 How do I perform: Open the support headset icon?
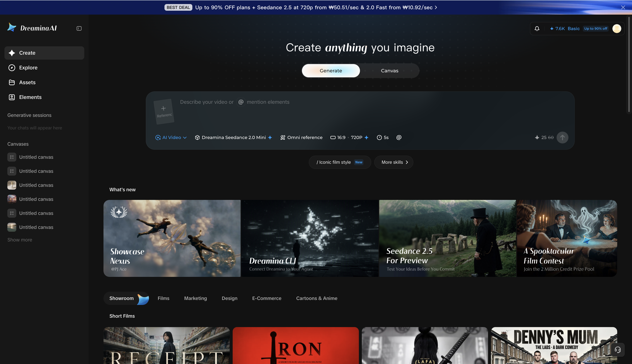(x=617, y=349)
